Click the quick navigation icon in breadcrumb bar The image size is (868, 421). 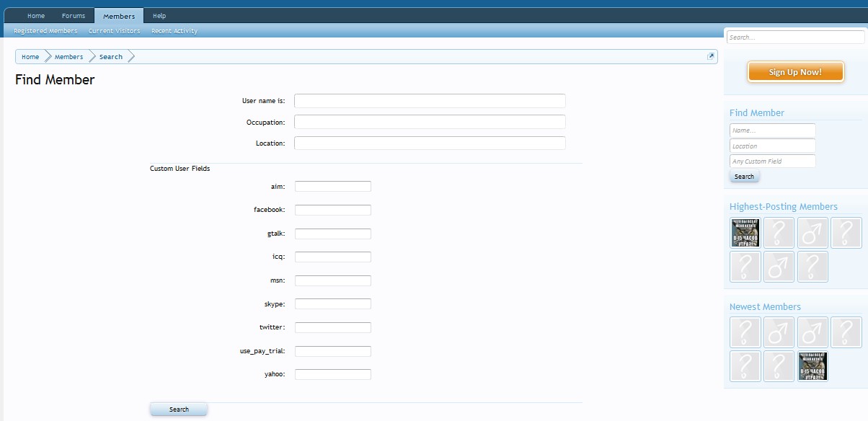711,56
